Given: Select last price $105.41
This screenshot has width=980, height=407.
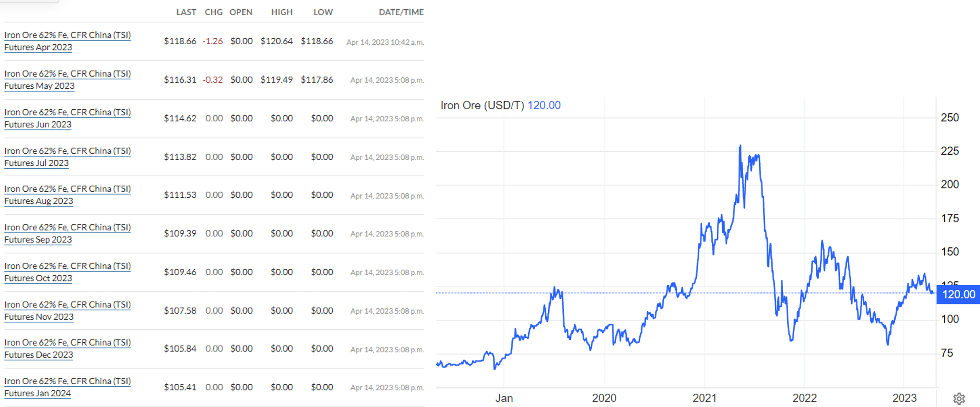Looking at the screenshot, I should [x=180, y=387].
